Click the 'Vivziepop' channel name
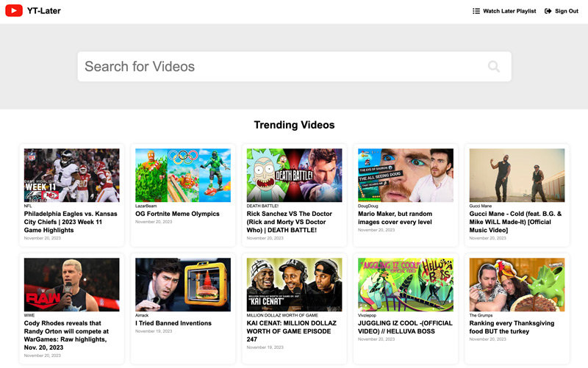588x368 pixels. tap(367, 315)
